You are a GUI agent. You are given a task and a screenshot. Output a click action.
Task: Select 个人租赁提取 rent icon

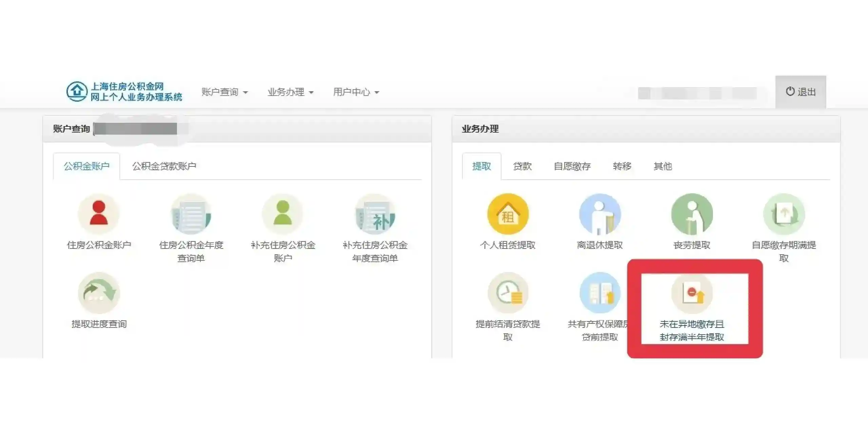pos(508,214)
